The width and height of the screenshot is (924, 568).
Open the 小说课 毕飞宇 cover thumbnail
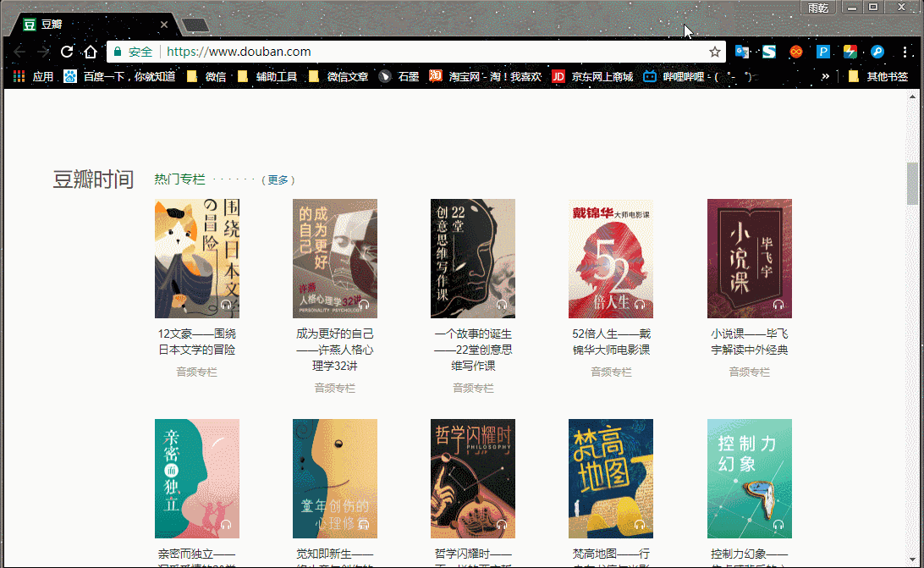point(750,258)
